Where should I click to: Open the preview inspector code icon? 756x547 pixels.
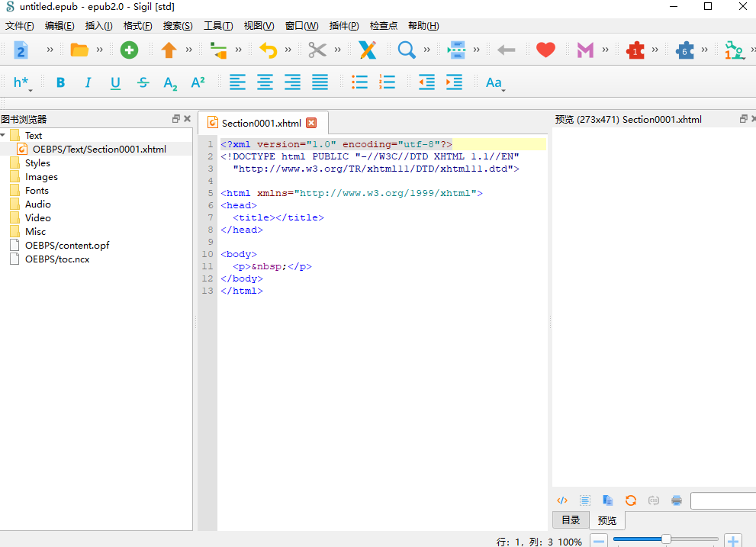562,500
